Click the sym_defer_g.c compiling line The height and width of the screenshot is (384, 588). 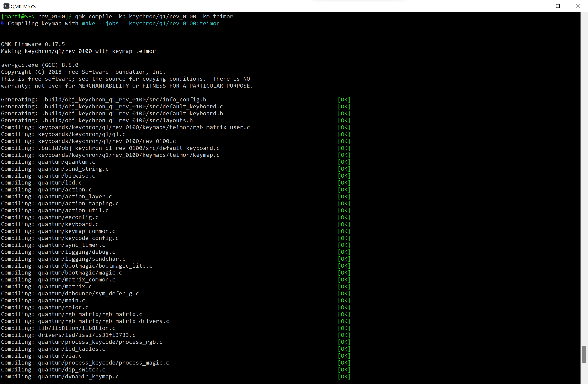[70, 294]
